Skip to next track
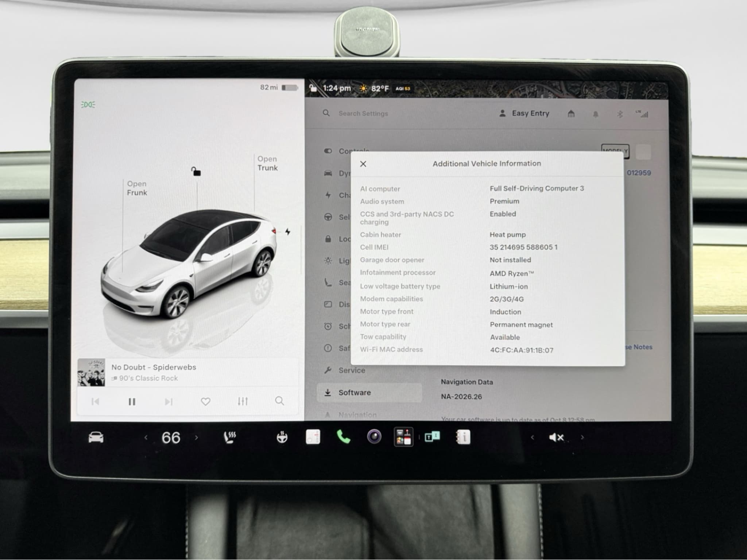This screenshot has height=560, width=747. (x=169, y=401)
